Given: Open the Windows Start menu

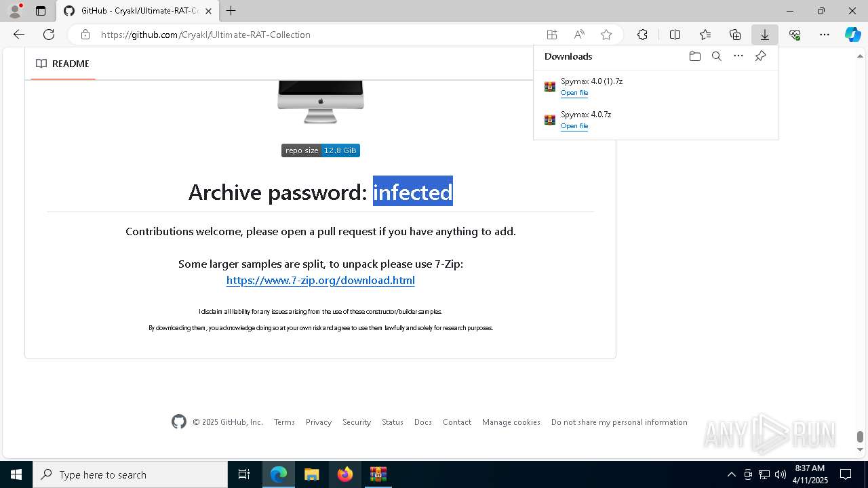Looking at the screenshot, I should [16, 474].
